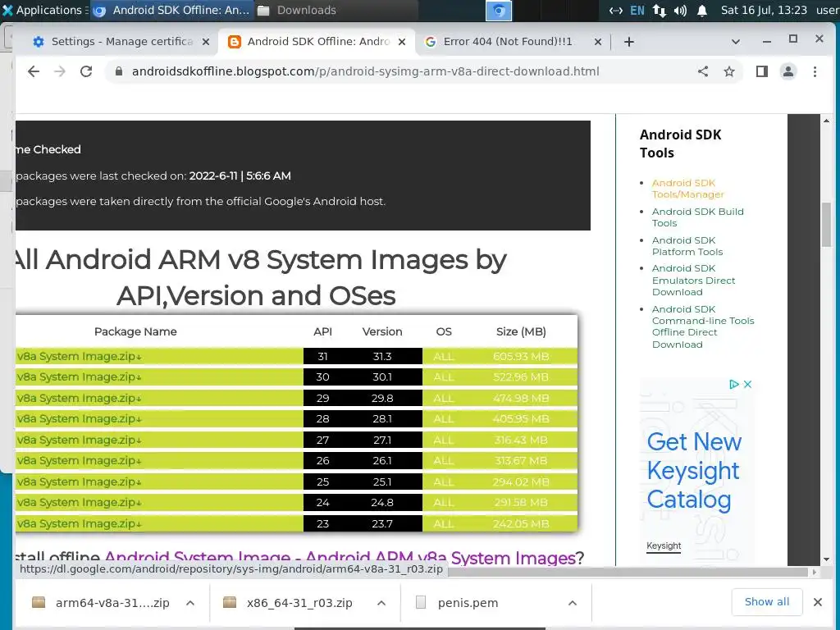Open Android SDK Platform Tools link
Viewport: 840px width, 630px height.
pyautogui.click(x=687, y=246)
